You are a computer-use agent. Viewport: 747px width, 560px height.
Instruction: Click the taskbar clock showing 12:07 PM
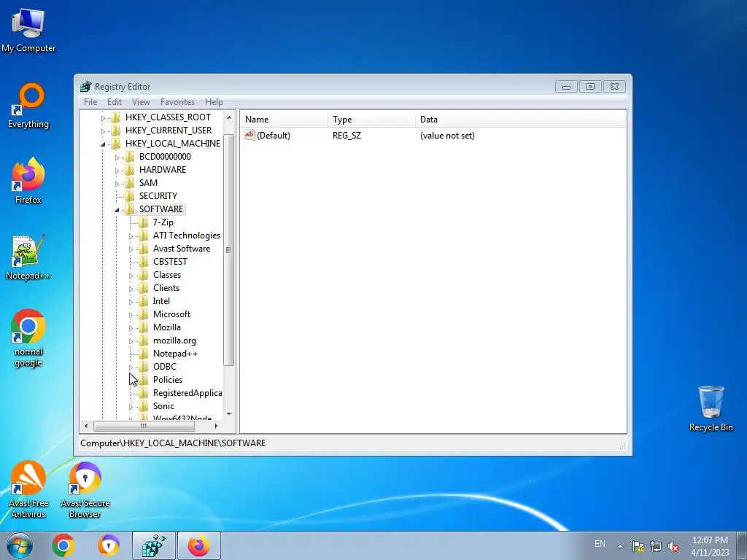[x=710, y=546]
